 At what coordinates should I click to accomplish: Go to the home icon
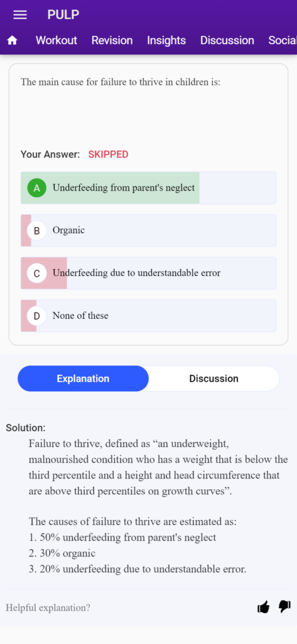tap(13, 40)
